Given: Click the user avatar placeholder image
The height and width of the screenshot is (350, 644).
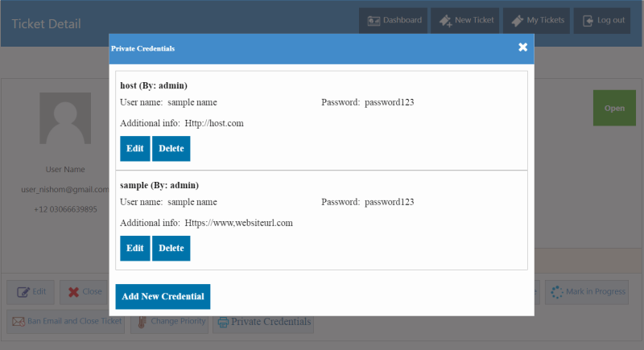Looking at the screenshot, I should 65,118.
